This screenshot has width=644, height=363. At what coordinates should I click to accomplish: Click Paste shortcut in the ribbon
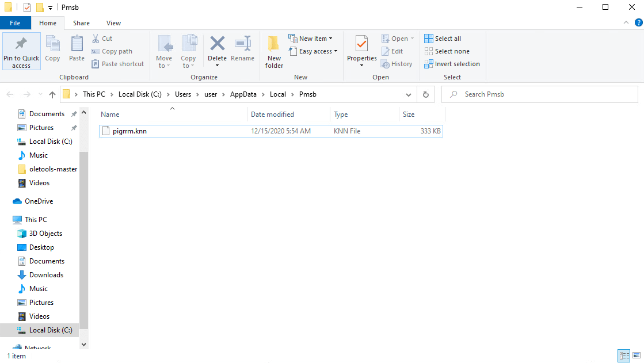tap(118, 64)
